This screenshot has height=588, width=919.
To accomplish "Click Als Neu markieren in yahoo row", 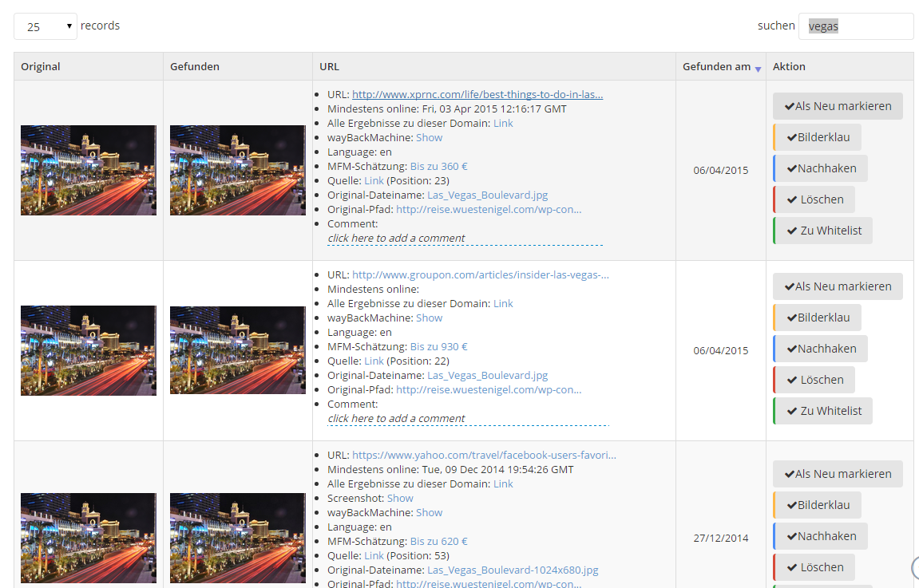I will tap(838, 474).
